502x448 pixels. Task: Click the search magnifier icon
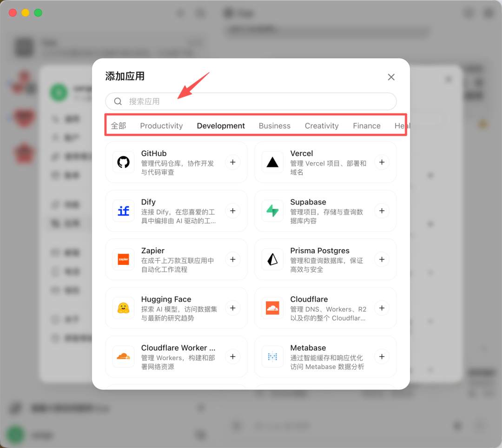coord(118,101)
